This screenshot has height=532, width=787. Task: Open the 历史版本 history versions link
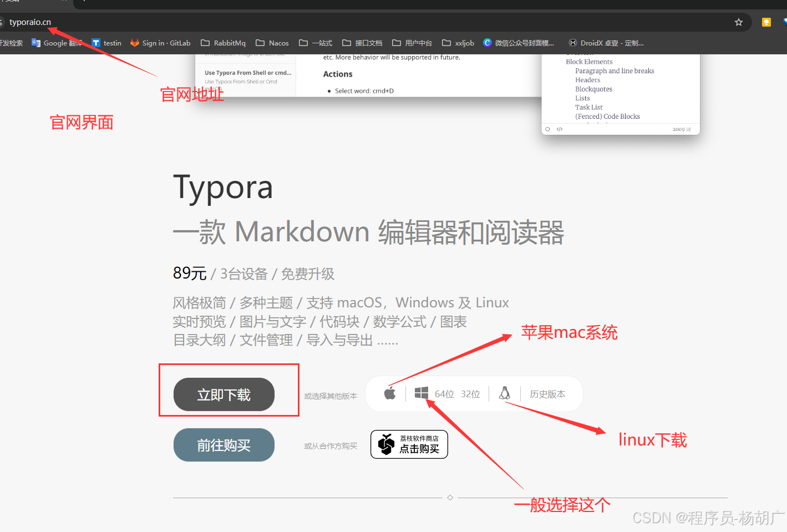click(547, 394)
